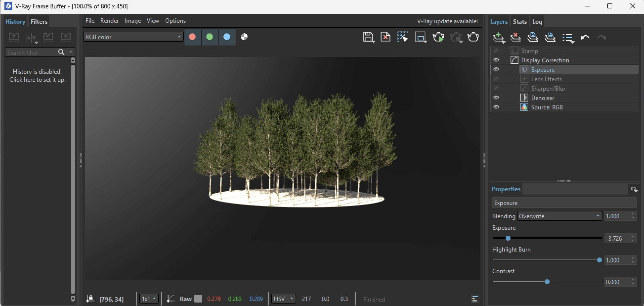Click the start interactive render teapot icon
644x306 pixels.
pyautogui.click(x=438, y=37)
